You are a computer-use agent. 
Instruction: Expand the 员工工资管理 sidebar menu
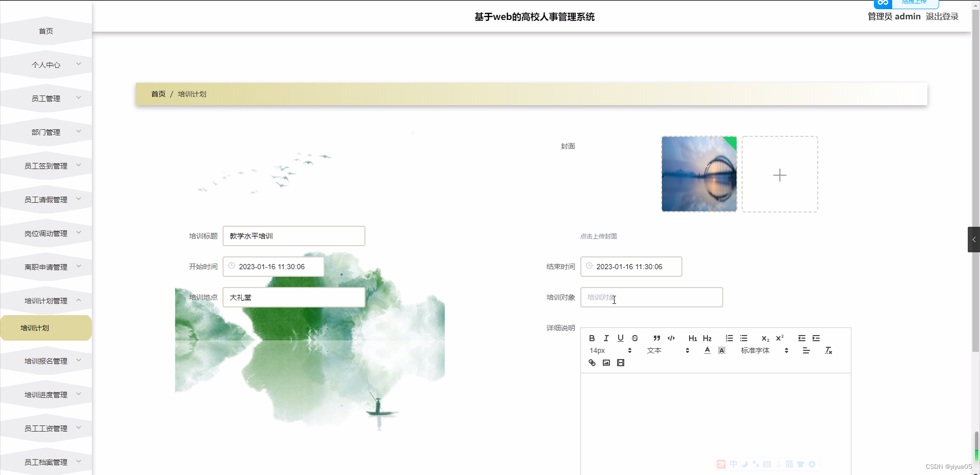[46, 429]
